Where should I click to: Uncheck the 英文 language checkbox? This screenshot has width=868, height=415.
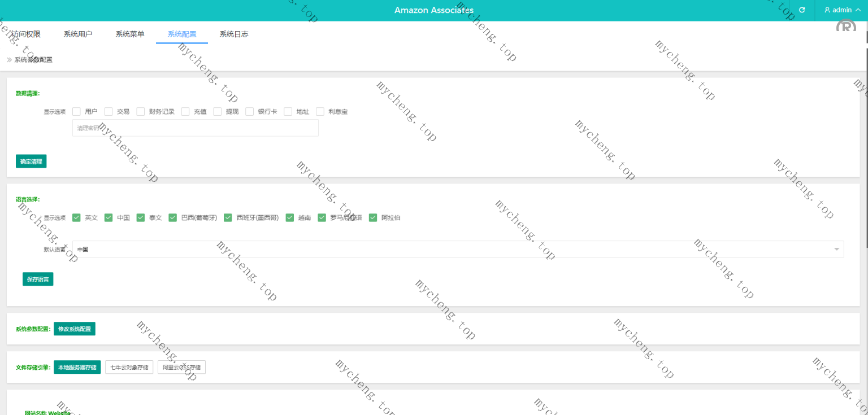[77, 218]
